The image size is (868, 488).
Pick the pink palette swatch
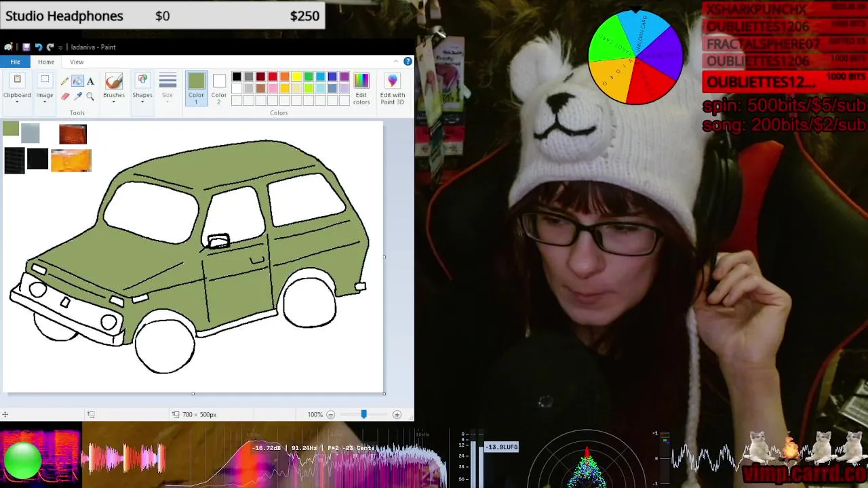coord(273,89)
